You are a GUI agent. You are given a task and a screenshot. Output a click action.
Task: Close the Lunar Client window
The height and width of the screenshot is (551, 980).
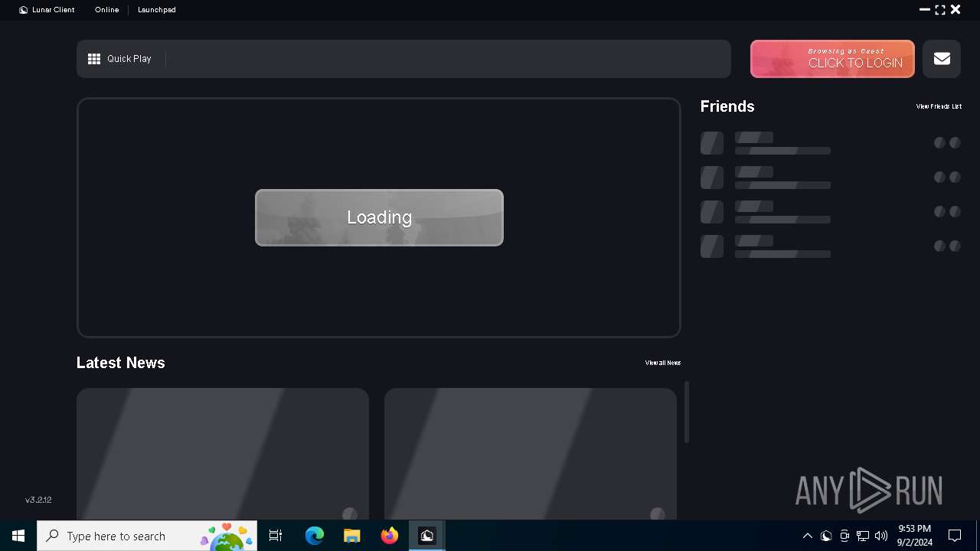click(955, 10)
